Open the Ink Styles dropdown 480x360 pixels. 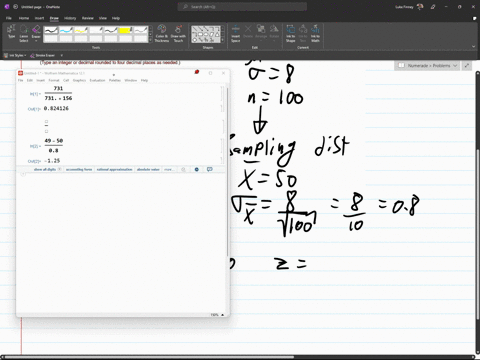(x=15, y=55)
